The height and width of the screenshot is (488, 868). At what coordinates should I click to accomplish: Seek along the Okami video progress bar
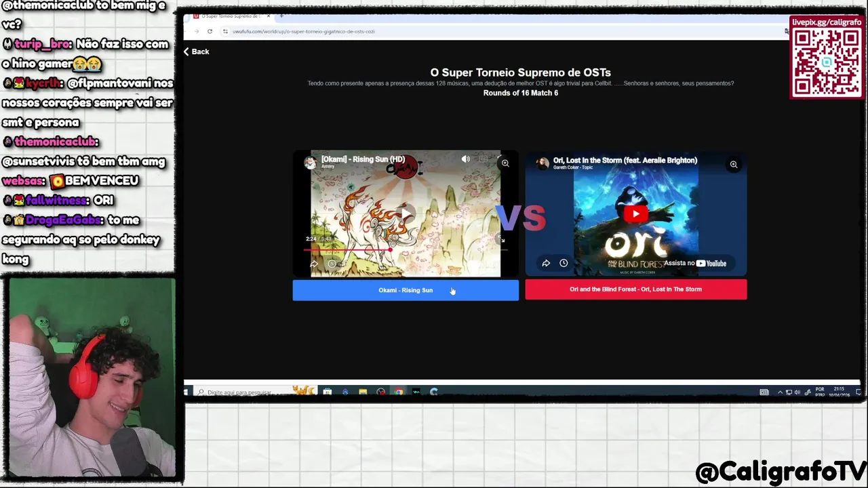pyautogui.click(x=406, y=249)
